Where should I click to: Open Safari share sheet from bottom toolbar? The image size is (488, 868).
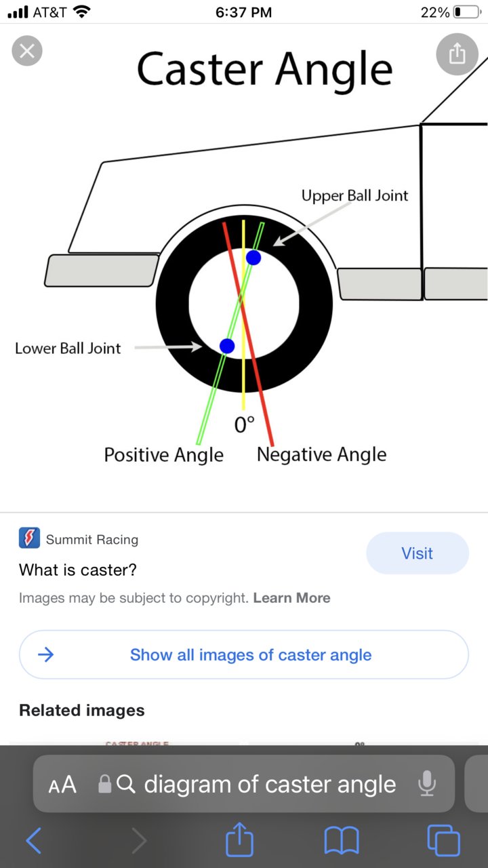239,842
